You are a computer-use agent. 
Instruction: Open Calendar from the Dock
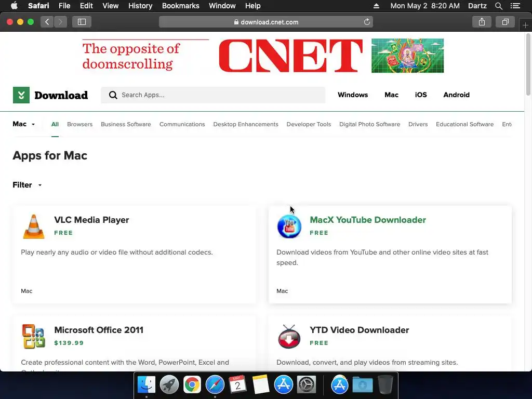click(x=237, y=385)
